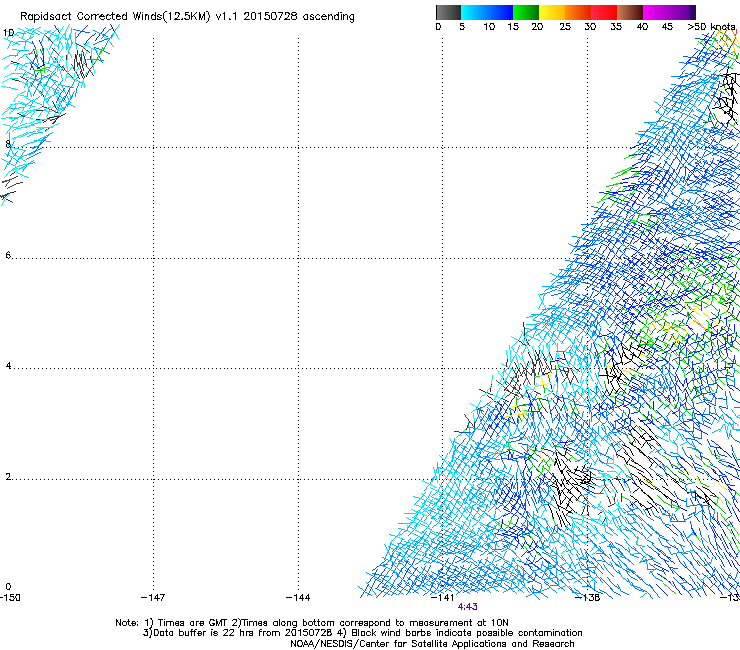Viewport: 740px width, 650px height.
Task: Click the green 15-20 knots color band
Action: click(x=526, y=12)
